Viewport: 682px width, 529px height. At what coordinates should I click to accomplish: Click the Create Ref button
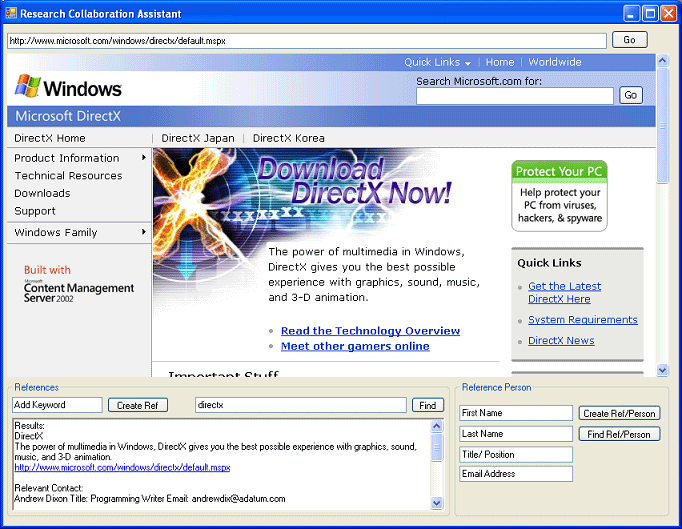[x=137, y=405]
